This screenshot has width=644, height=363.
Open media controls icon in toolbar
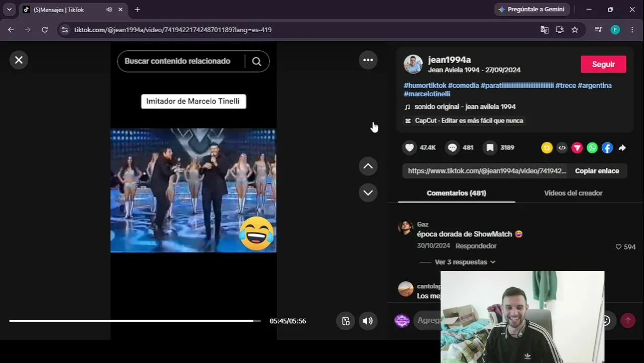click(x=598, y=30)
